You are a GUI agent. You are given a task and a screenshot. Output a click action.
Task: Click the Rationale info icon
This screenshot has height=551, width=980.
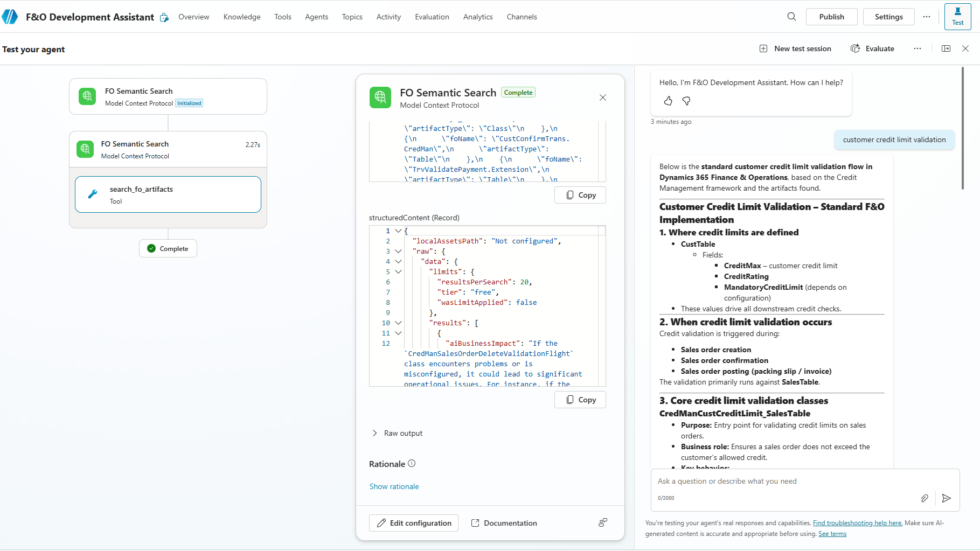[x=412, y=463]
